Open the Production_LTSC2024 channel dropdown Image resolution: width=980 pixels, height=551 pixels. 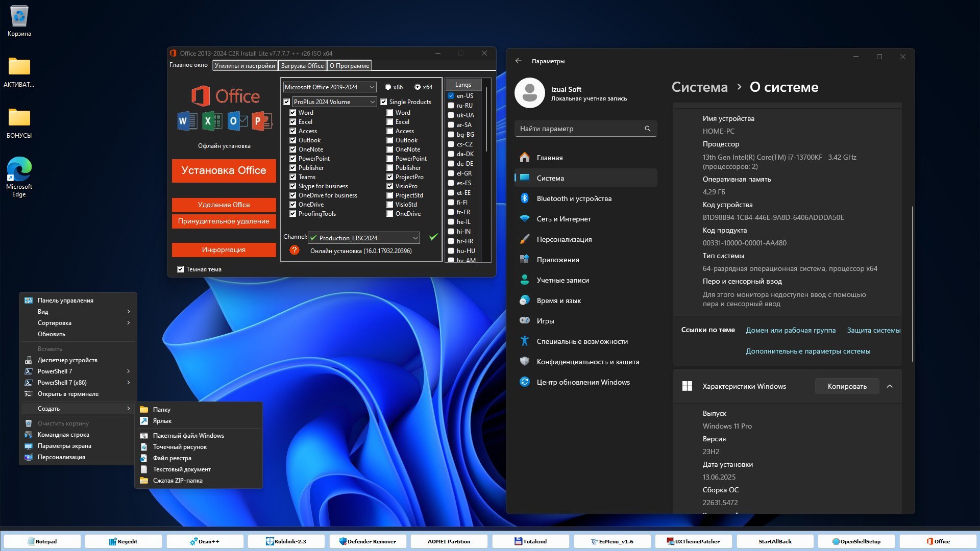point(364,238)
